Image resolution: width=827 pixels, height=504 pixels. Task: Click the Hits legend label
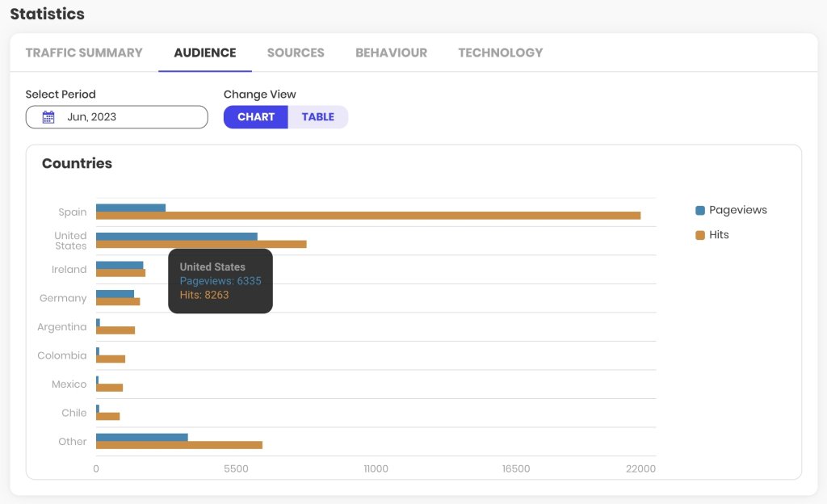pyautogui.click(x=719, y=234)
